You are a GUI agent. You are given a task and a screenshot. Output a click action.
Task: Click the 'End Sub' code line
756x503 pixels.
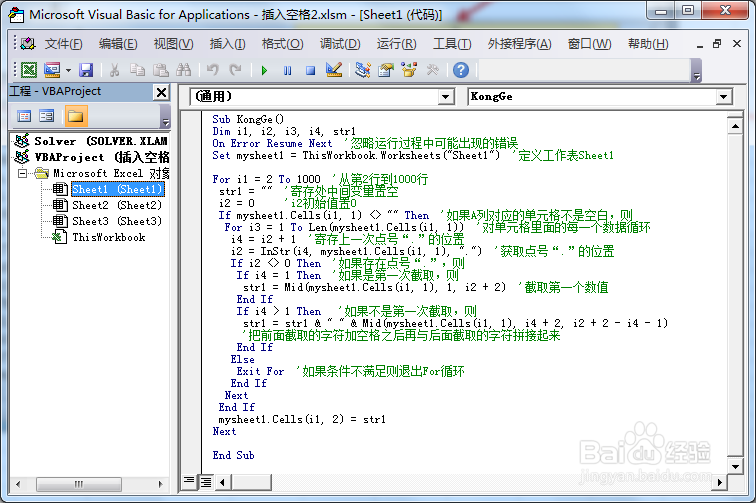pyautogui.click(x=233, y=455)
